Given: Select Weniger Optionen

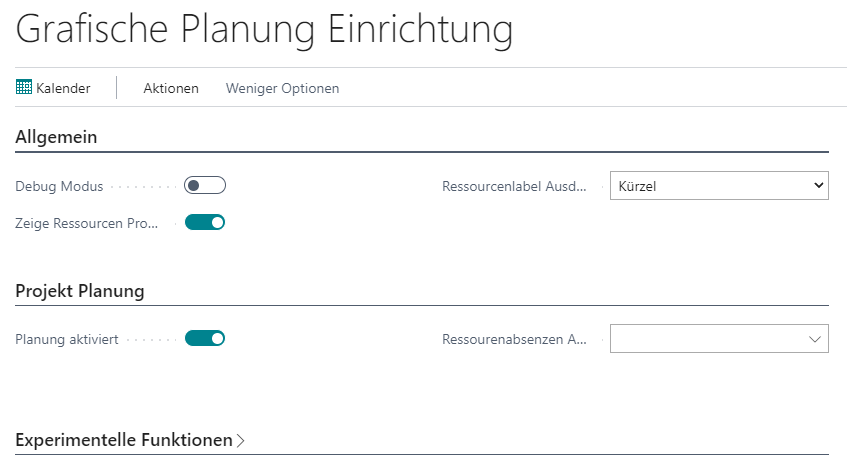Looking at the screenshot, I should coord(282,89).
